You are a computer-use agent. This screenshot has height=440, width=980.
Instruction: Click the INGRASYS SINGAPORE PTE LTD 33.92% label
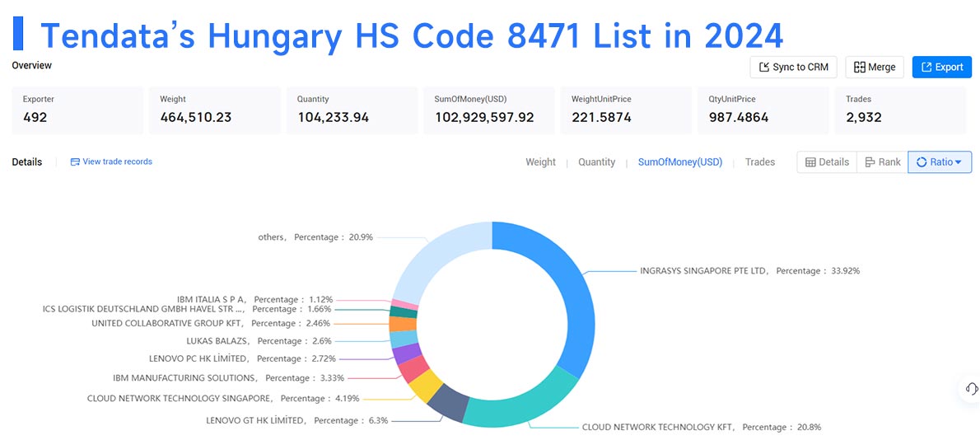point(749,270)
